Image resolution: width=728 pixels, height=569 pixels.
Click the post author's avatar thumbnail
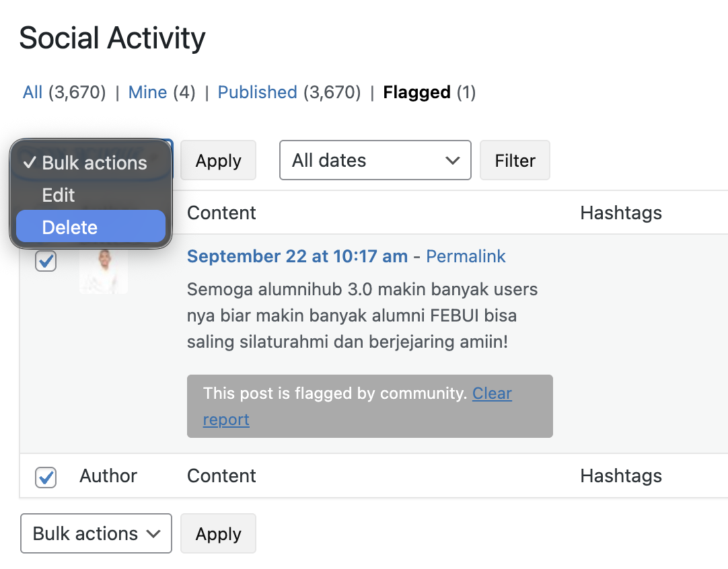[104, 271]
